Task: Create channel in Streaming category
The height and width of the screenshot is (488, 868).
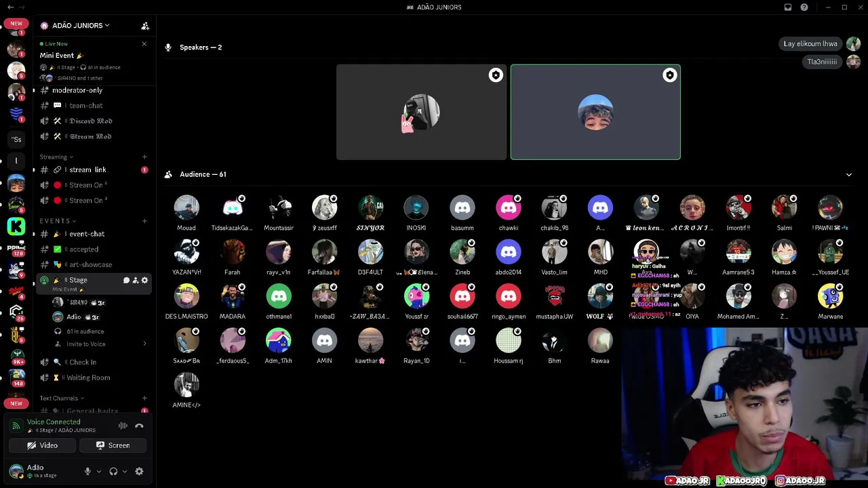Action: point(144,157)
